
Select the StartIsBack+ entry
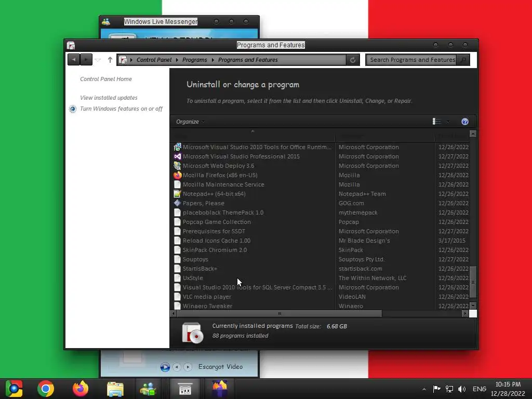pyautogui.click(x=200, y=269)
